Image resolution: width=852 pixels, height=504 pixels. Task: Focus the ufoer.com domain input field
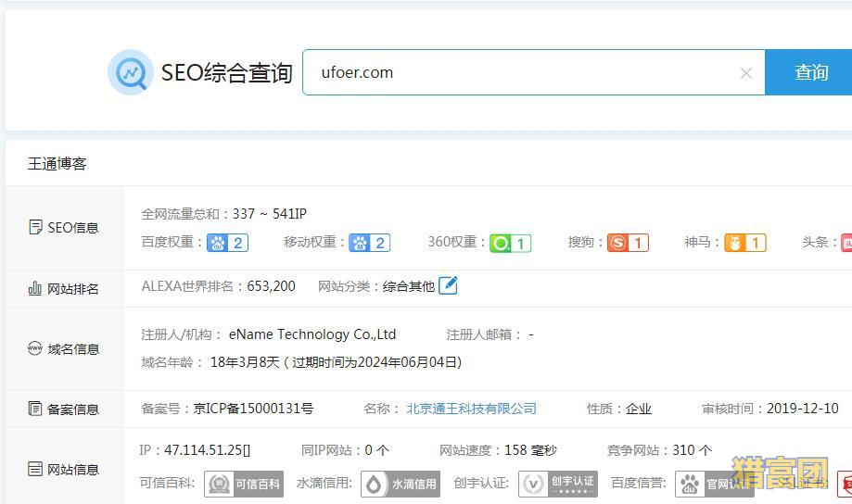pos(534,72)
